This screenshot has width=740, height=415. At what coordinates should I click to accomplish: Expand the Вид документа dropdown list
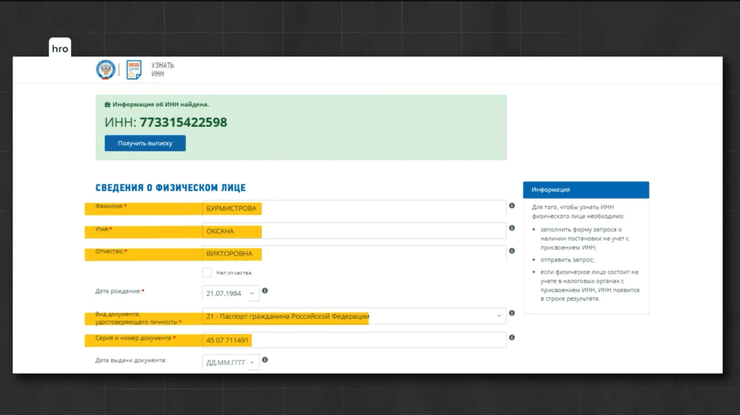pos(499,316)
